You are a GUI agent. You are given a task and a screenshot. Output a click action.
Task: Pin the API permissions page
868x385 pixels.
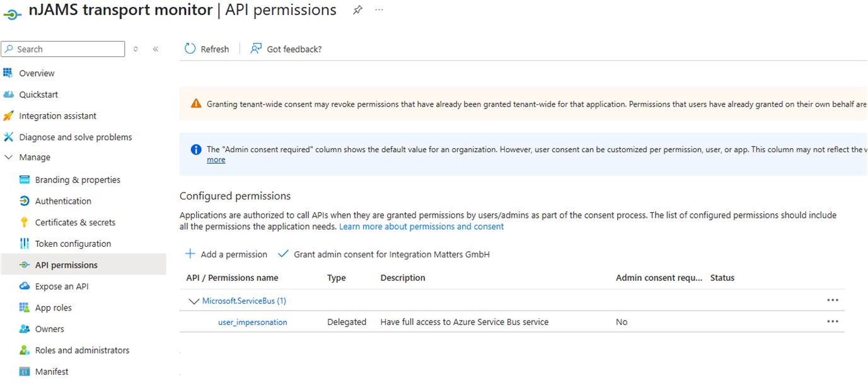357,10
